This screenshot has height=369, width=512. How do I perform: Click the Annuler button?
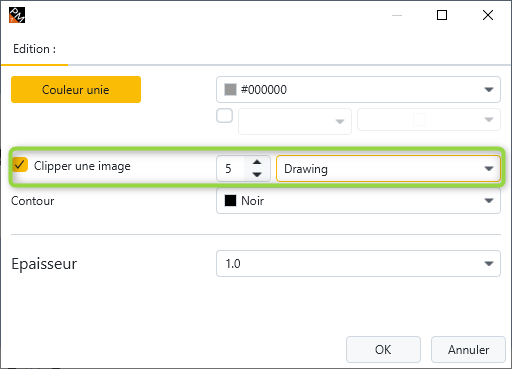pos(468,350)
